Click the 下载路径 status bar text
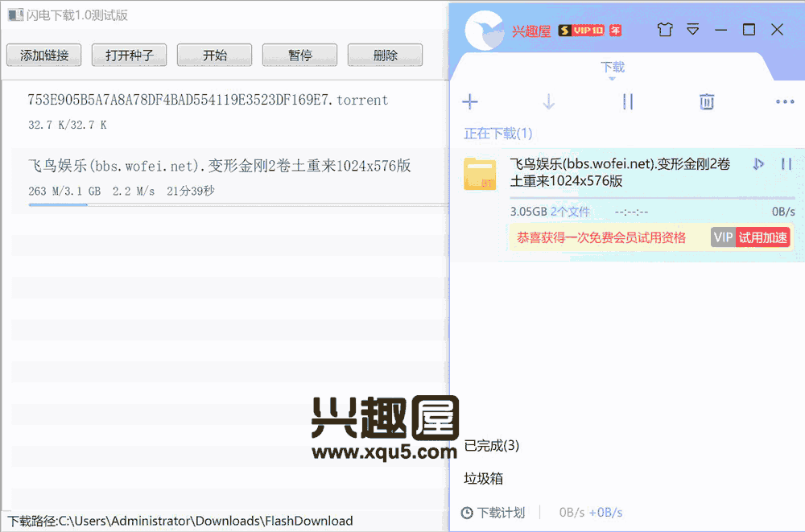Viewport: 805px width, 532px height. (180, 521)
